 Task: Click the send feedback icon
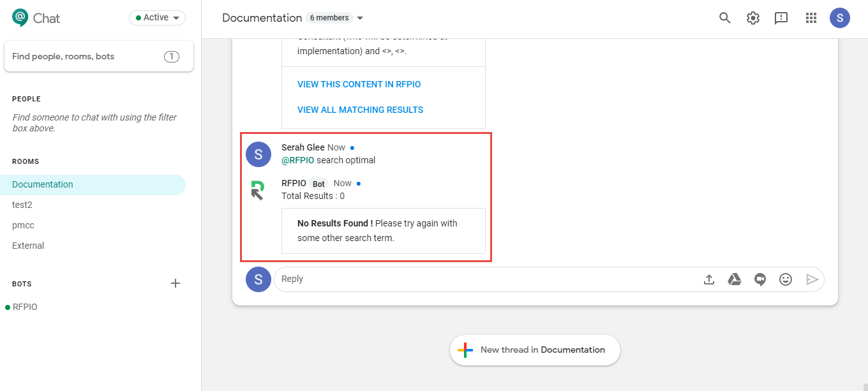(x=781, y=18)
